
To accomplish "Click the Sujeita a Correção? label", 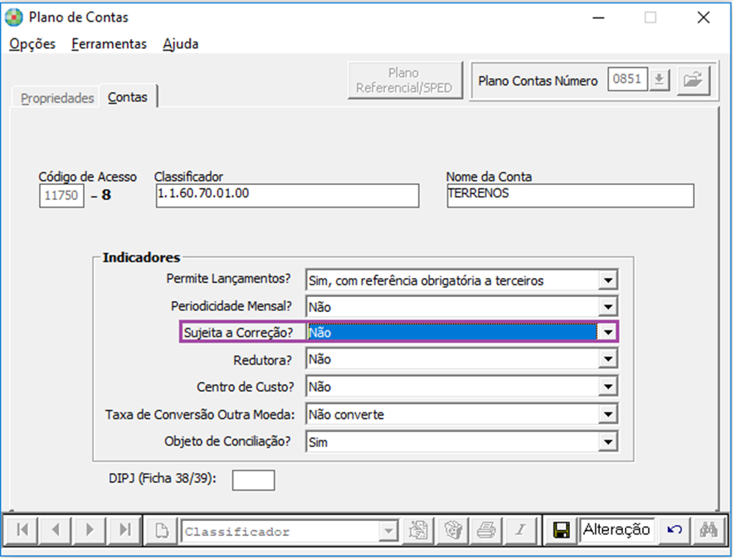I will click(238, 333).
